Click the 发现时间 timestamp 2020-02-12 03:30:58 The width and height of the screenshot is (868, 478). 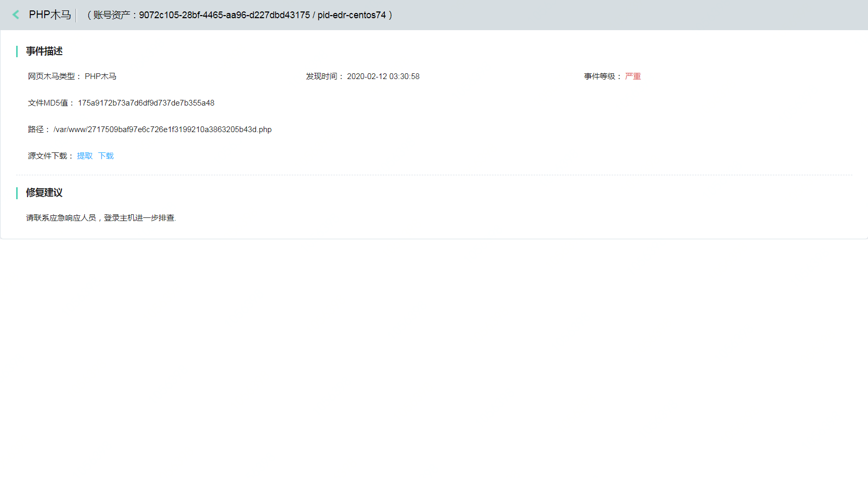pyautogui.click(x=383, y=76)
